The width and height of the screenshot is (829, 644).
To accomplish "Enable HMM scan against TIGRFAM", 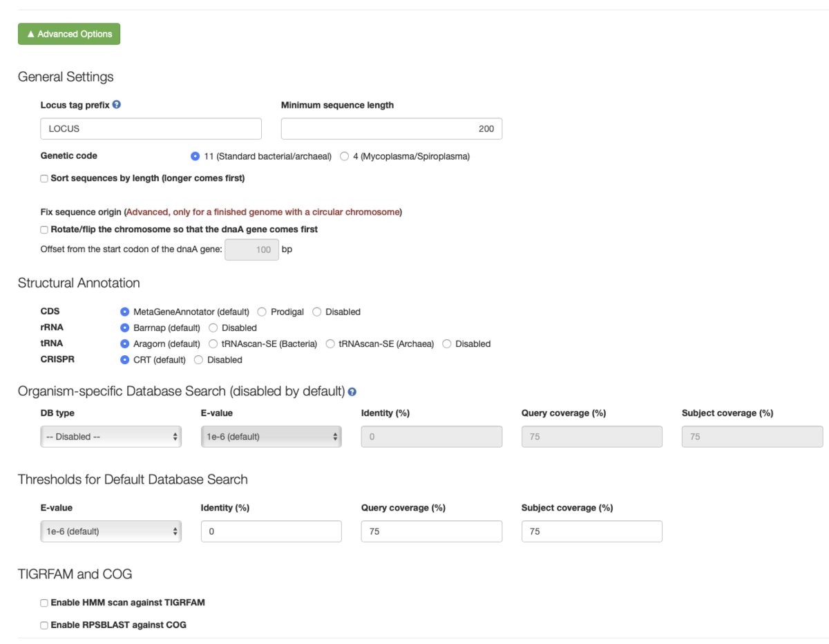I will (44, 603).
